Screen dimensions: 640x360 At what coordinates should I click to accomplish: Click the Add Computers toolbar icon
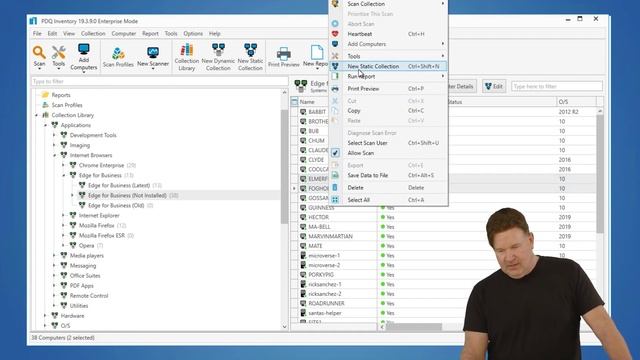tap(84, 57)
